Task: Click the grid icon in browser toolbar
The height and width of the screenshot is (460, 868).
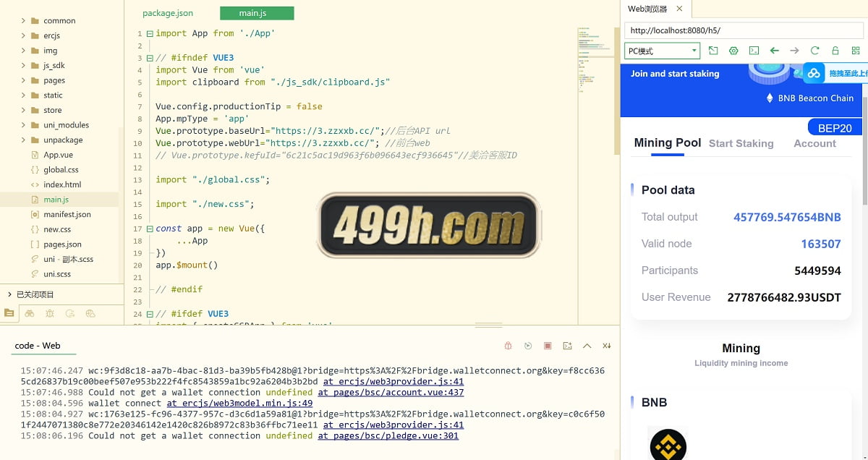Action: (x=856, y=51)
